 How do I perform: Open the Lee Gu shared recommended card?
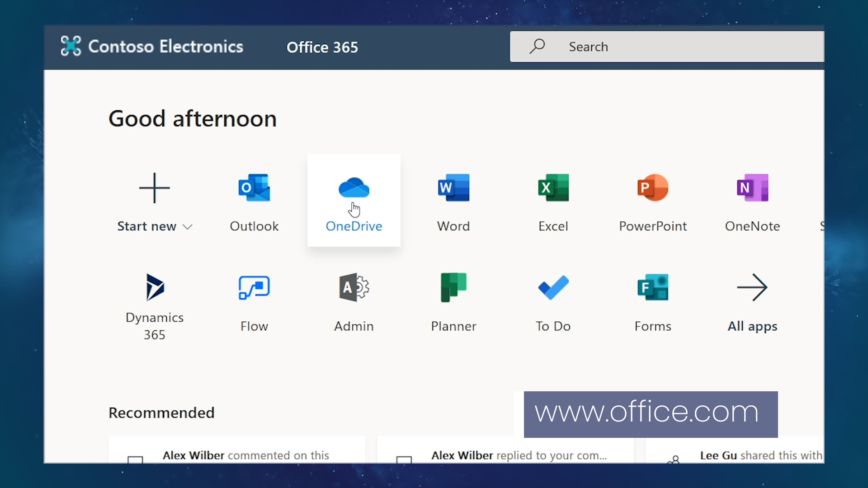coord(735,450)
